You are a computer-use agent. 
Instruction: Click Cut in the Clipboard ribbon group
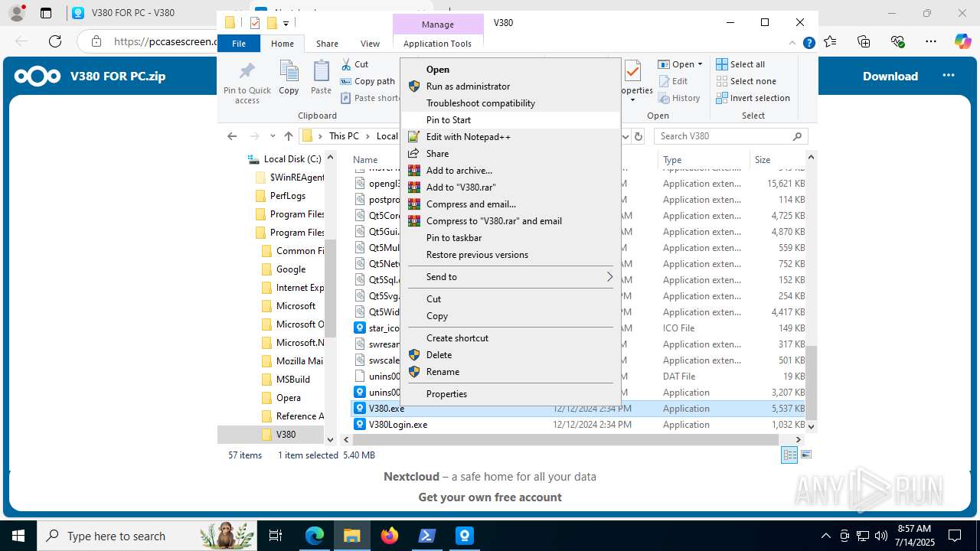(x=355, y=64)
